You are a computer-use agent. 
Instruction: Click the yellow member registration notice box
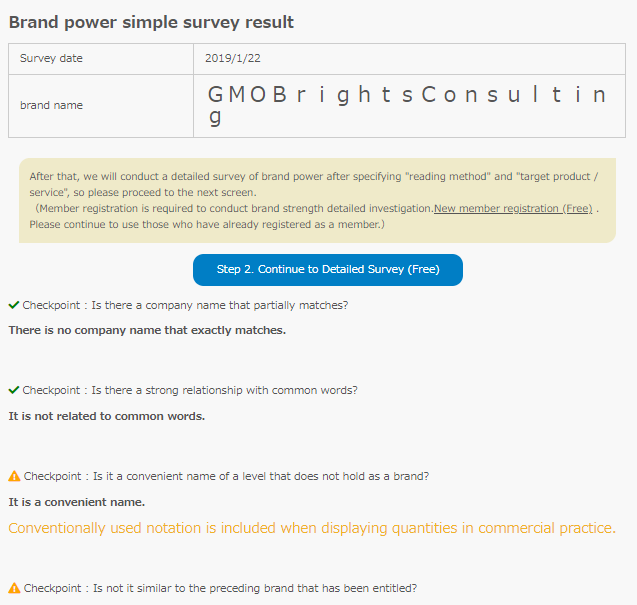(317, 200)
